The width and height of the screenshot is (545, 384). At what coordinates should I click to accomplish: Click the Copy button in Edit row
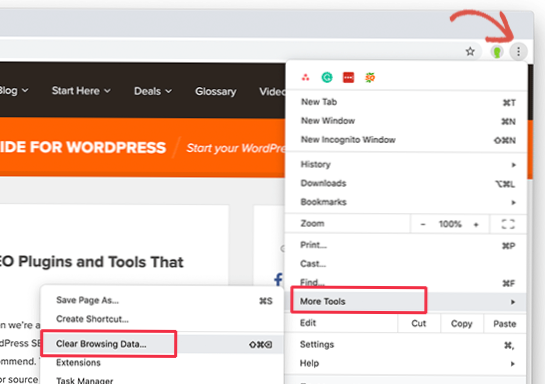[x=461, y=324]
